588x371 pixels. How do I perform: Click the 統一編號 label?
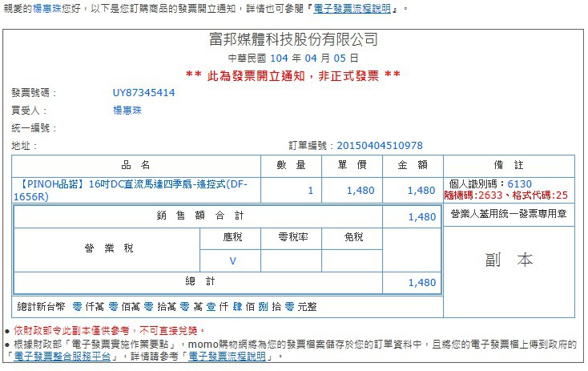click(x=34, y=128)
